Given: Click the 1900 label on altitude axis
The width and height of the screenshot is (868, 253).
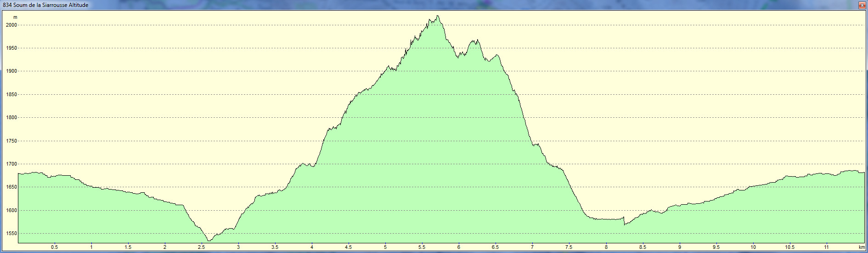Looking at the screenshot, I should point(11,71).
